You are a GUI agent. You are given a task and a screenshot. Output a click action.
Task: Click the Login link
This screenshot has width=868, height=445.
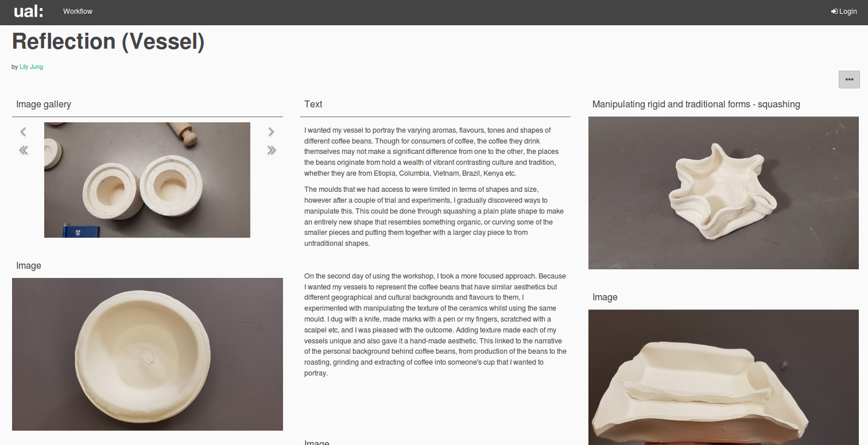click(x=844, y=11)
